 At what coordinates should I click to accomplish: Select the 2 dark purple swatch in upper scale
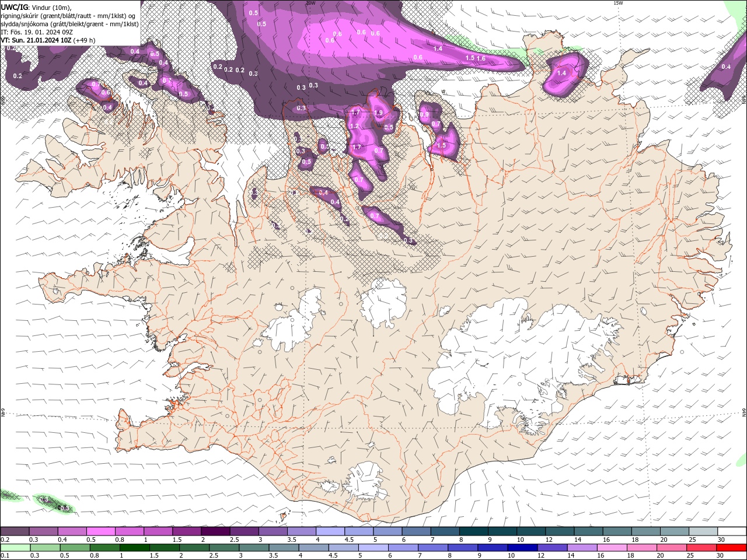click(215, 531)
